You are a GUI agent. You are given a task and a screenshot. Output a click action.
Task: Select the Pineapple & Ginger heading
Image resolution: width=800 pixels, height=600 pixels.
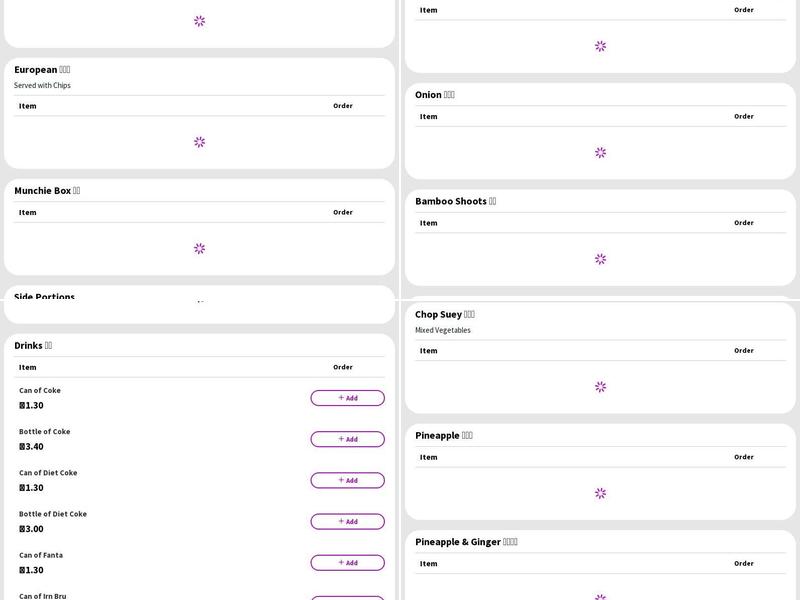click(x=466, y=542)
